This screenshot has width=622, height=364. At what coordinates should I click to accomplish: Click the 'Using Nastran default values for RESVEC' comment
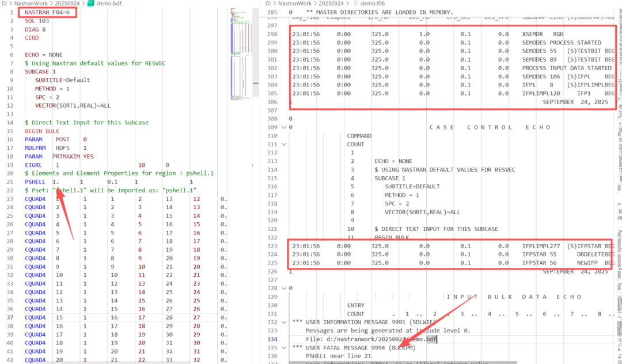95,63
